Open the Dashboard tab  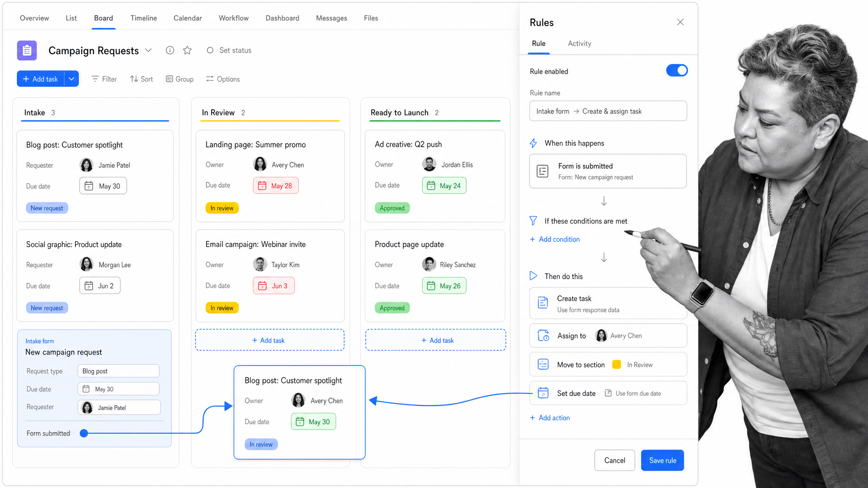click(282, 18)
